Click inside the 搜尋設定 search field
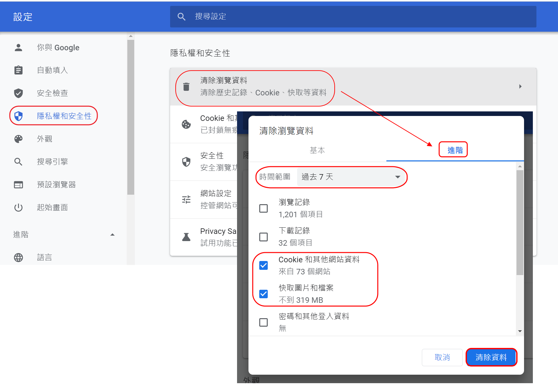 (x=327, y=16)
